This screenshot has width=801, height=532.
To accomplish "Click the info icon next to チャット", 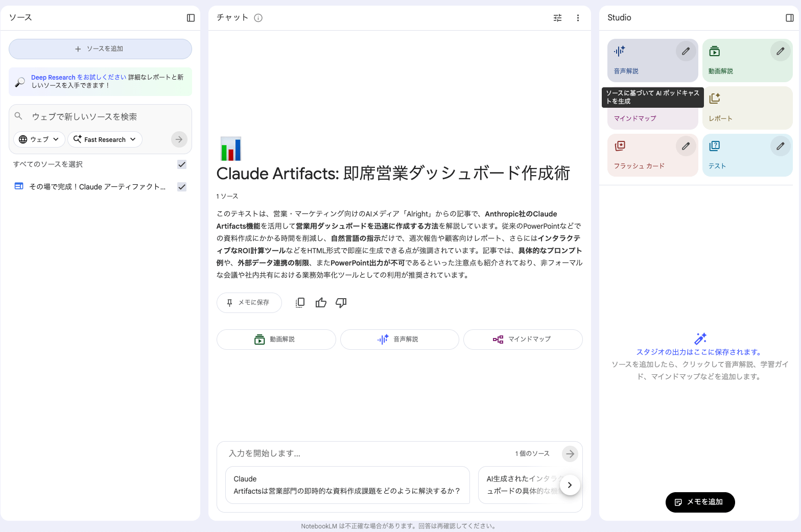I will click(x=258, y=18).
